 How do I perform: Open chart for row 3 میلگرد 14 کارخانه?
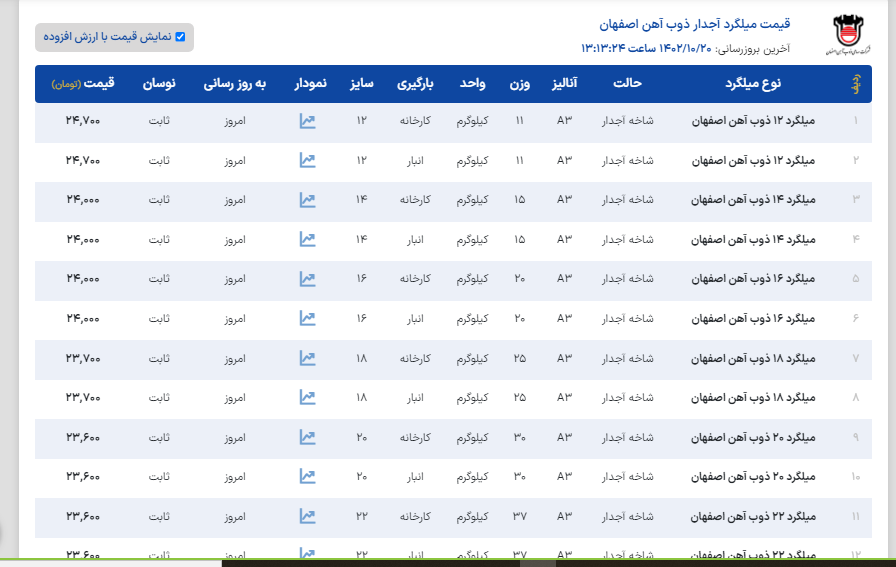[307, 200]
